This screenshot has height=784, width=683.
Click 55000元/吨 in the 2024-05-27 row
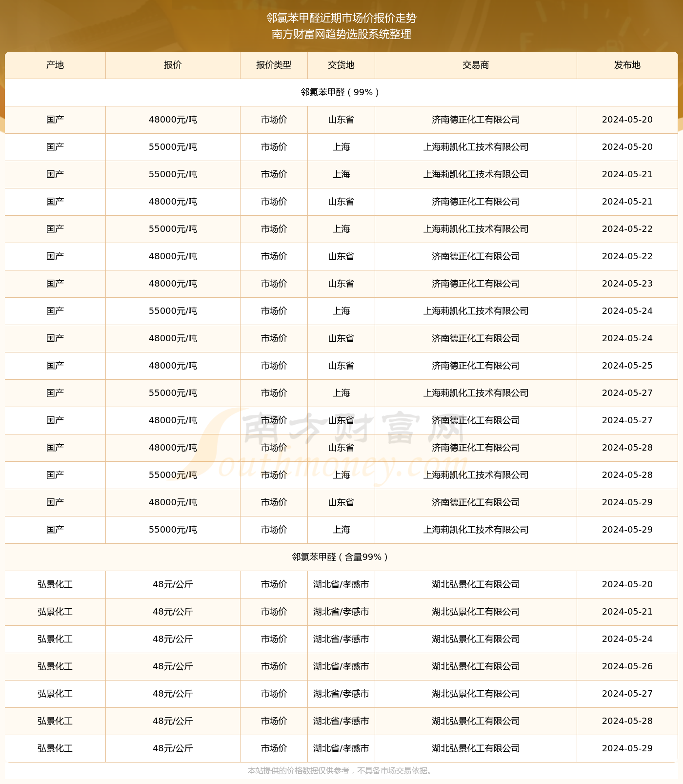click(x=173, y=393)
